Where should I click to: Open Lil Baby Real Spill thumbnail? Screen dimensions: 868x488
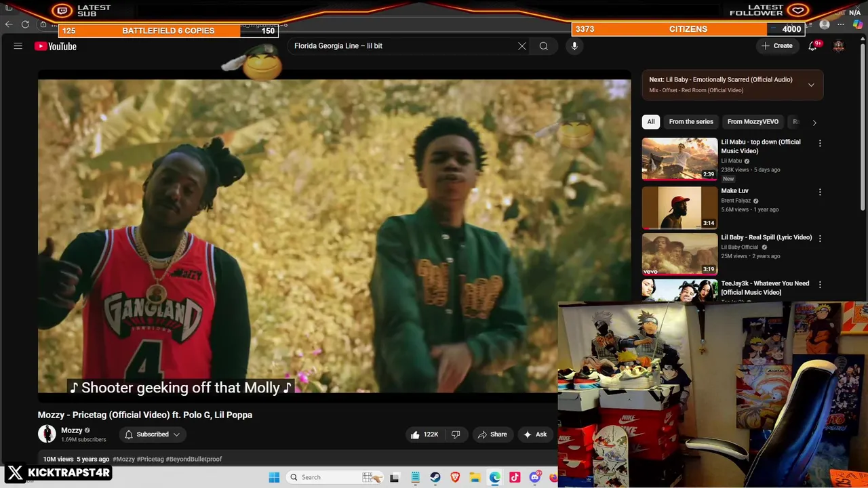pos(679,254)
